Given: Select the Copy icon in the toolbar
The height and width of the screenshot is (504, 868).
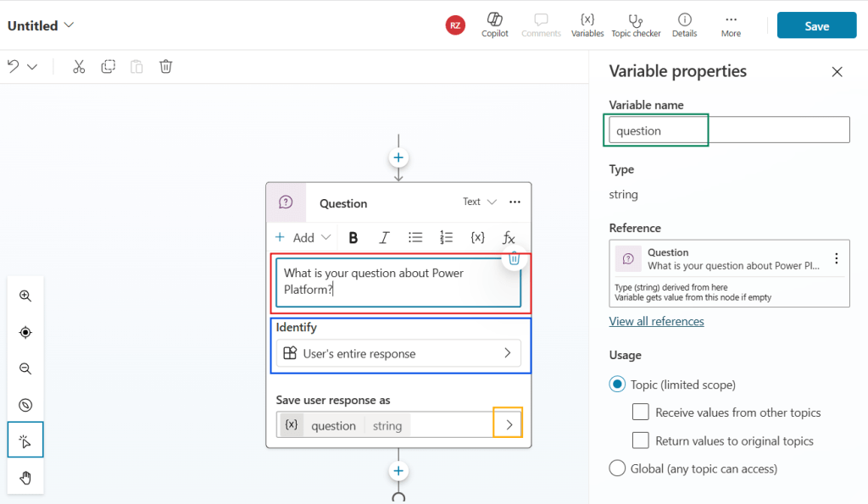Looking at the screenshot, I should 108,66.
